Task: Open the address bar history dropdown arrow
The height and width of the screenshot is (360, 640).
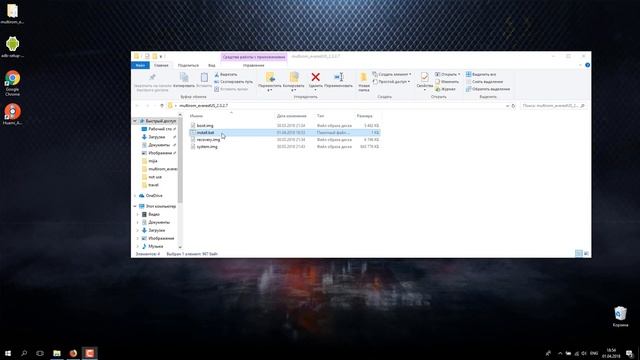Action: (x=507, y=106)
